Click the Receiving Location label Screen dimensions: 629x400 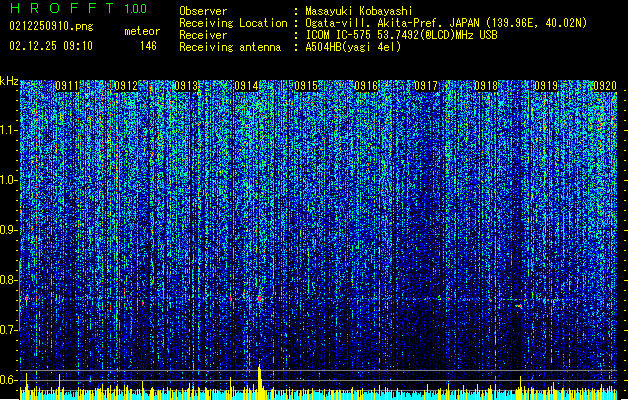233,23
